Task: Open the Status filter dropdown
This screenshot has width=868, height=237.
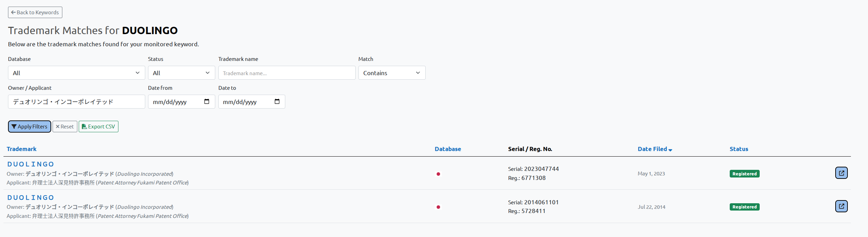Action: click(x=181, y=73)
